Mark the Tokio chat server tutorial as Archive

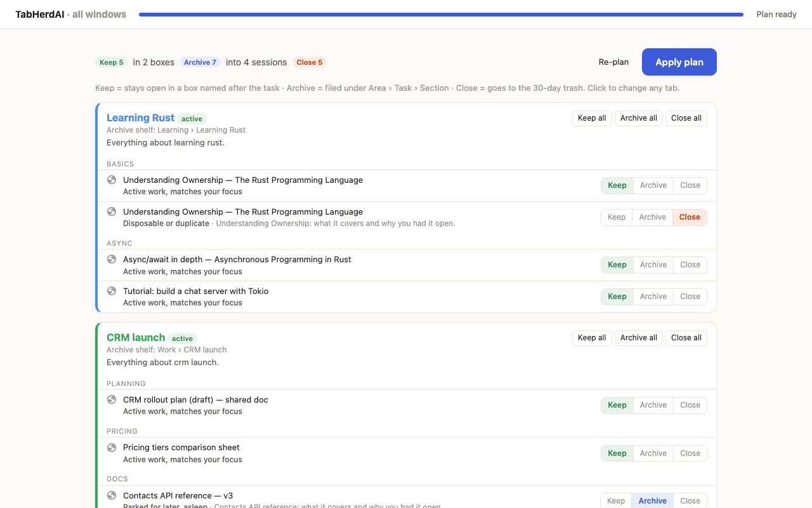[653, 297]
